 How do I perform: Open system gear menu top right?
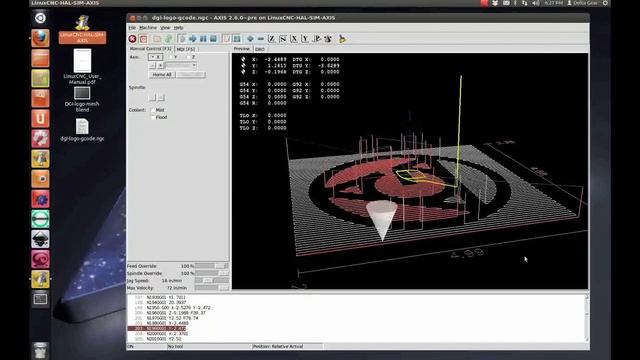coord(605,3)
